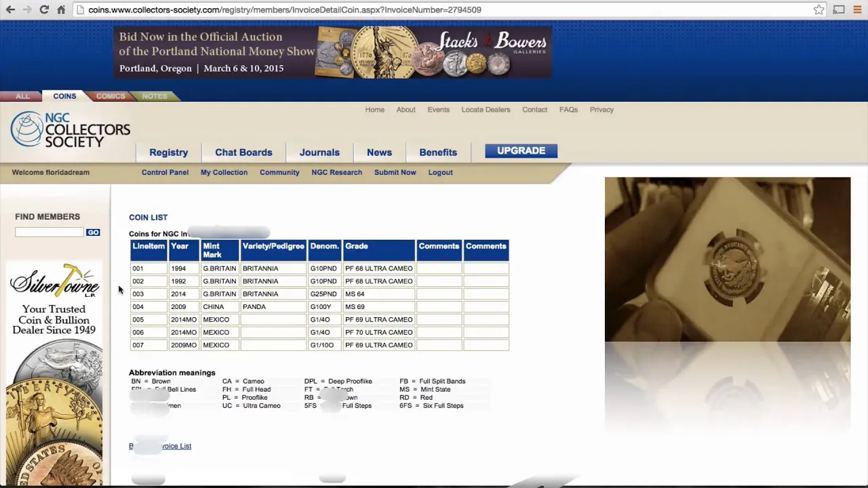Click the 2009MO year cell
The width and height of the screenshot is (868, 488).
[x=184, y=345]
